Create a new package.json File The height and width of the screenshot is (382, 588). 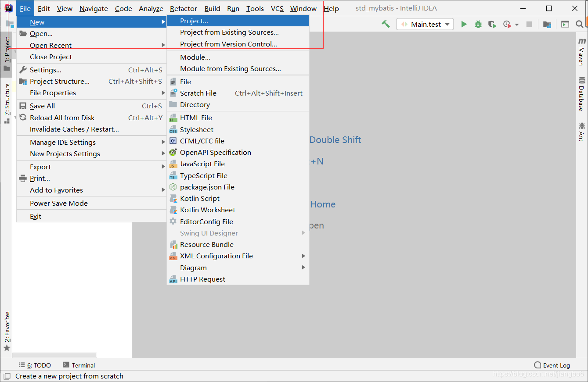[238, 187]
